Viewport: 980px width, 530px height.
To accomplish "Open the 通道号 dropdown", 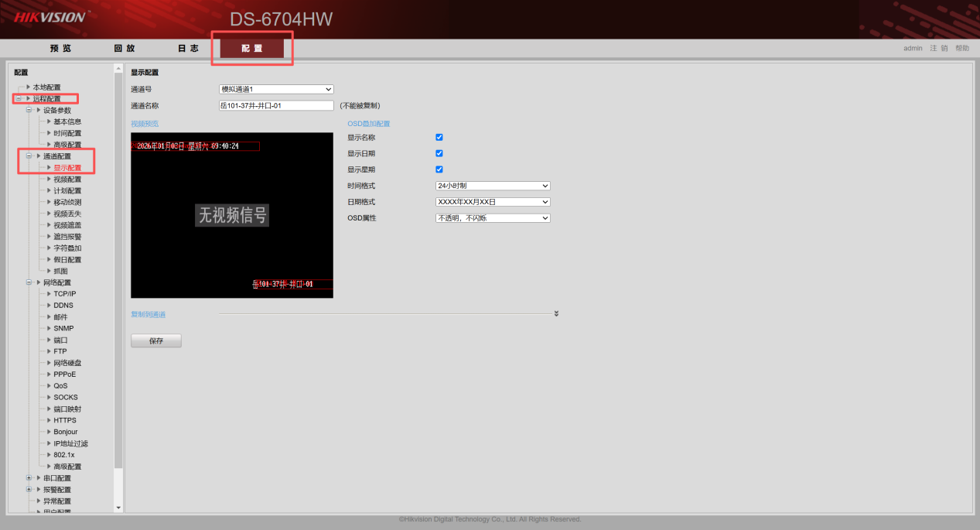I will pyautogui.click(x=276, y=90).
